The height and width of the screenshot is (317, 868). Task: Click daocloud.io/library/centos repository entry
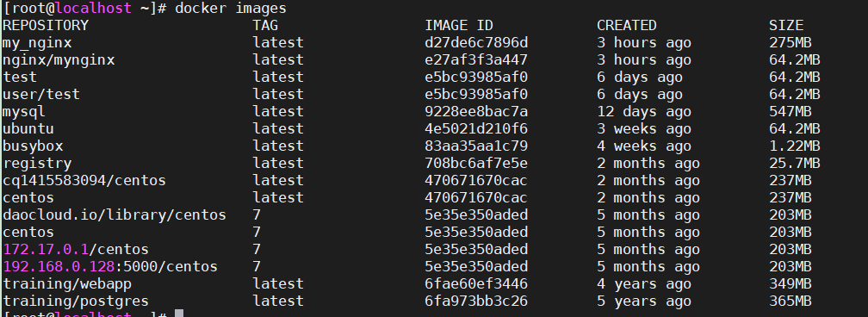click(x=115, y=215)
